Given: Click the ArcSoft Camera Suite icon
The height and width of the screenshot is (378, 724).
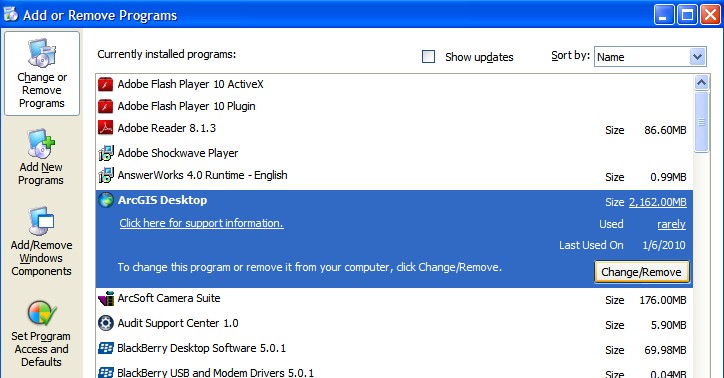Looking at the screenshot, I should pyautogui.click(x=106, y=299).
